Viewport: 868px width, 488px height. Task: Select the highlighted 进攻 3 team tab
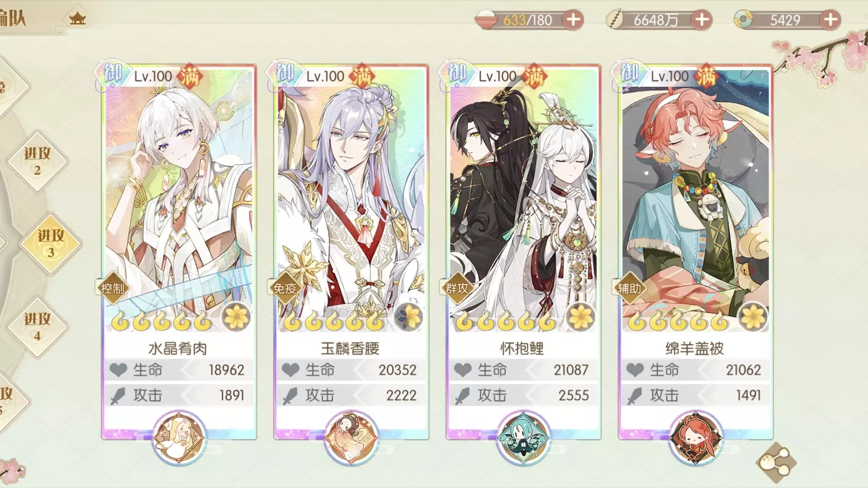point(51,243)
